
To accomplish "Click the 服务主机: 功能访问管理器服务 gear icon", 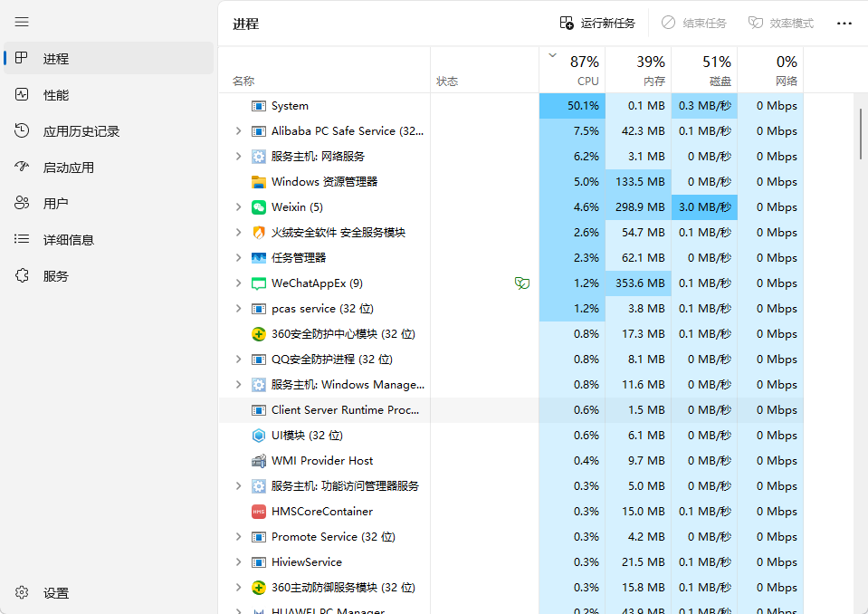I will coord(259,486).
